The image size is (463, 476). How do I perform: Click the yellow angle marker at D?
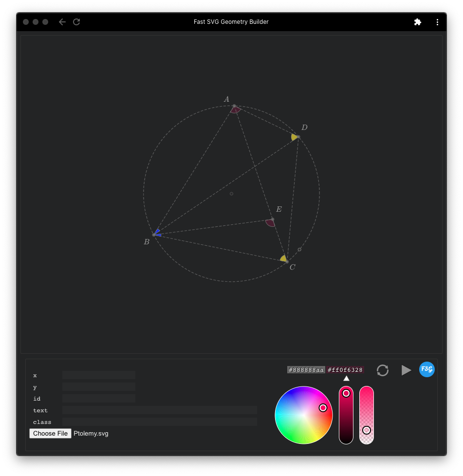[x=294, y=137]
